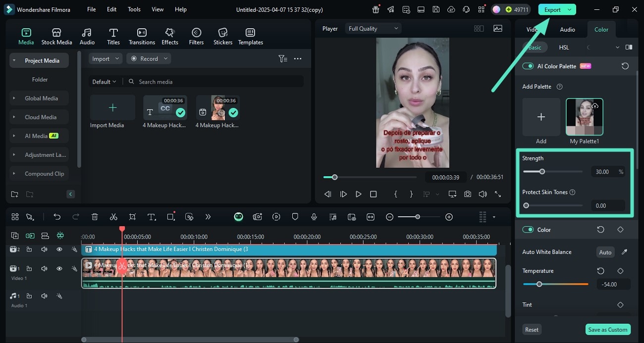
Task: Zoom out the timeline with minus icon
Action: pyautogui.click(x=390, y=217)
